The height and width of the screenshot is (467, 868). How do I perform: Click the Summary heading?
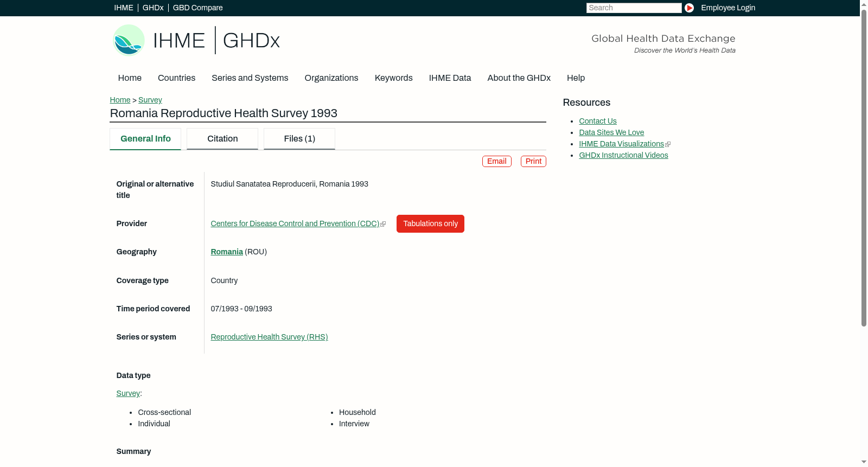(133, 452)
